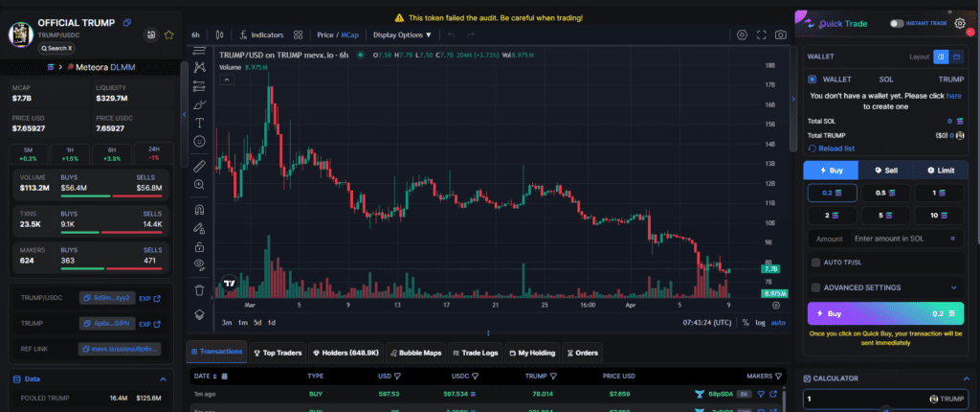The height and width of the screenshot is (412, 980).
Task: Click the Search X button
Action: tap(56, 48)
